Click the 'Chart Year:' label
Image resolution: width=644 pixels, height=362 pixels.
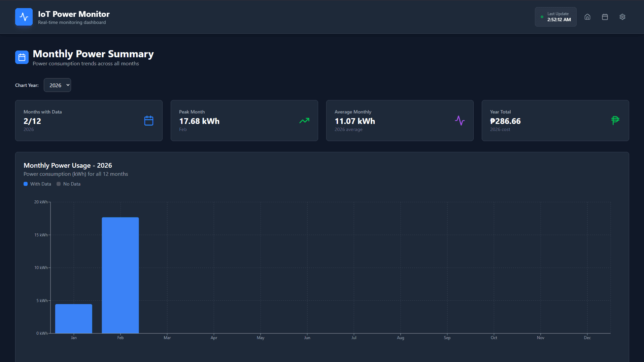[27, 85]
